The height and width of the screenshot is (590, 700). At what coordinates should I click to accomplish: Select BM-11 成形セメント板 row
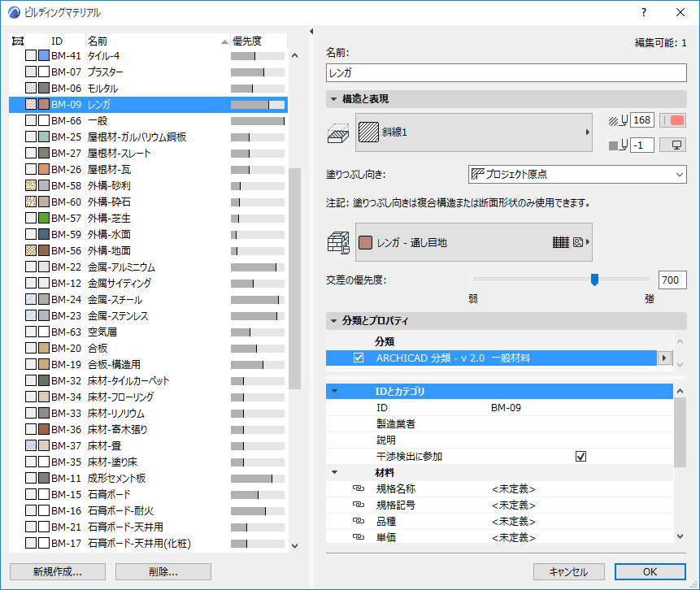(148, 478)
